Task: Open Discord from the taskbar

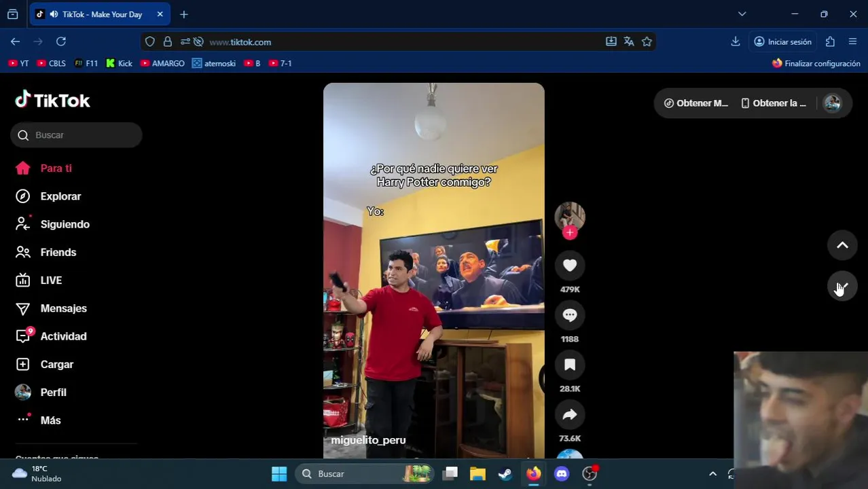Action: (x=562, y=473)
